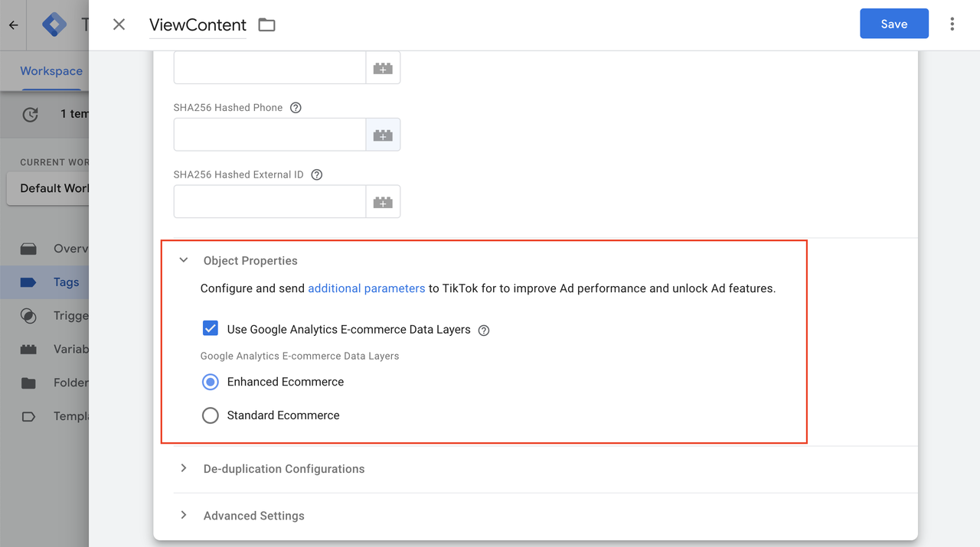Collapse the Object Properties section
Viewport: 980px width, 547px height.
[x=183, y=260]
